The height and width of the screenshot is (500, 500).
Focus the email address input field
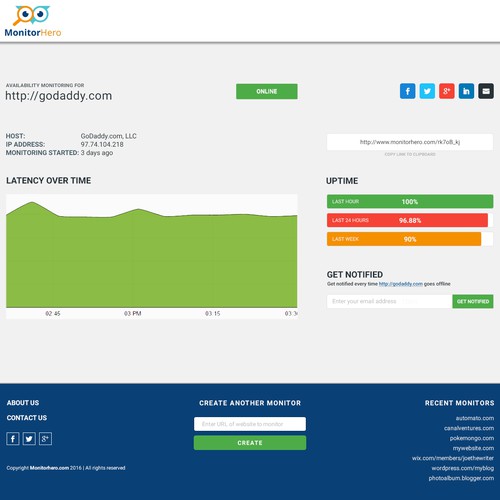tap(389, 301)
